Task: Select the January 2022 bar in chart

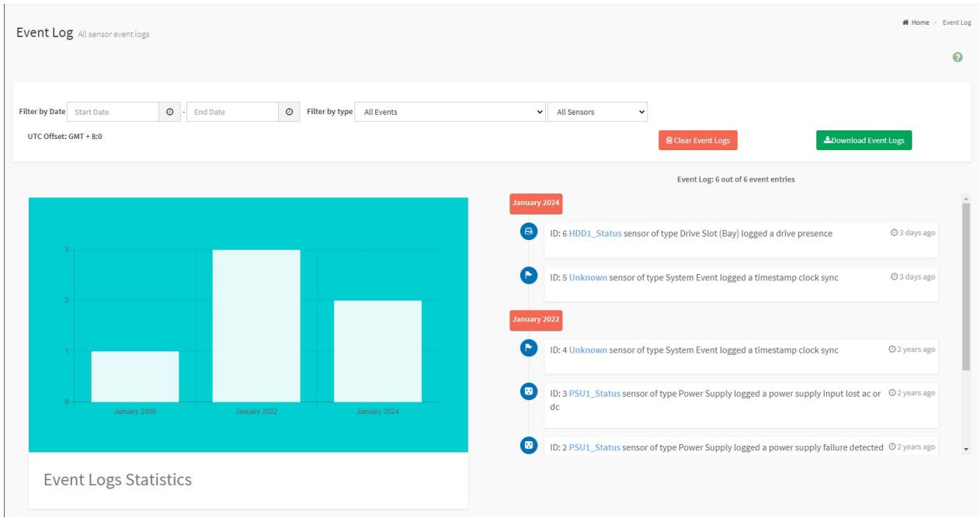Action: (256, 325)
